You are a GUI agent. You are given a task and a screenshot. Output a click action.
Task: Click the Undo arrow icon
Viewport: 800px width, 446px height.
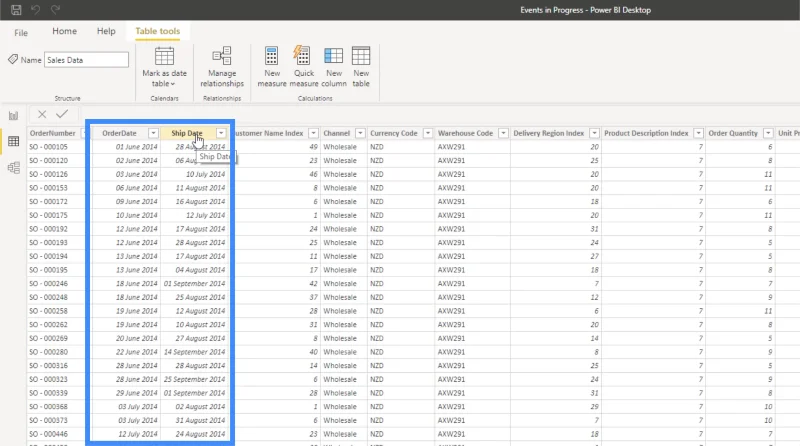pos(36,10)
